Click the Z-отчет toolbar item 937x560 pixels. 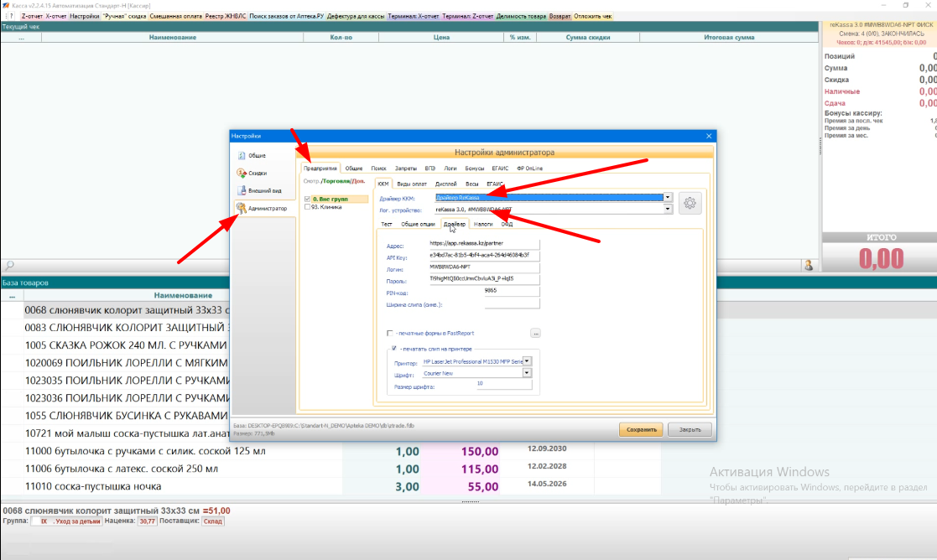click(x=32, y=16)
